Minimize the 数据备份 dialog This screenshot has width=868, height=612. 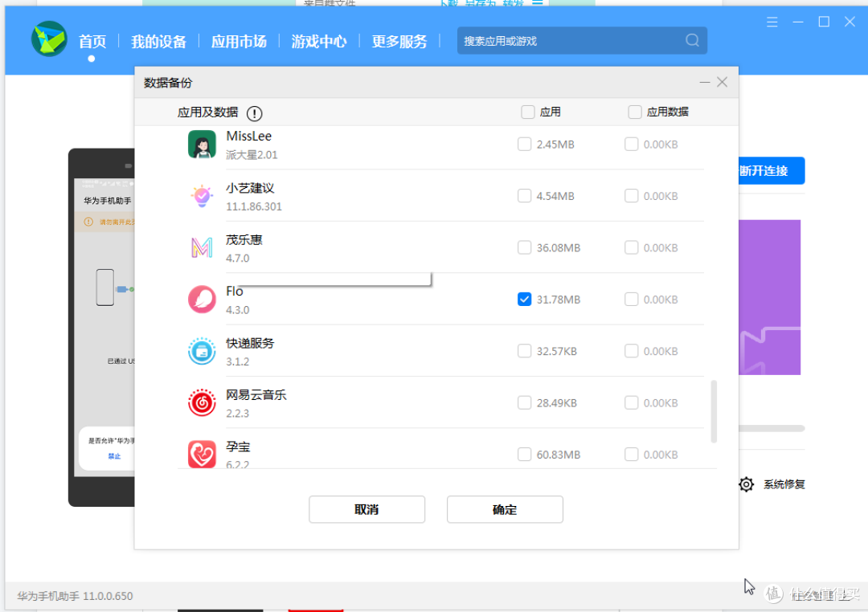click(x=704, y=83)
